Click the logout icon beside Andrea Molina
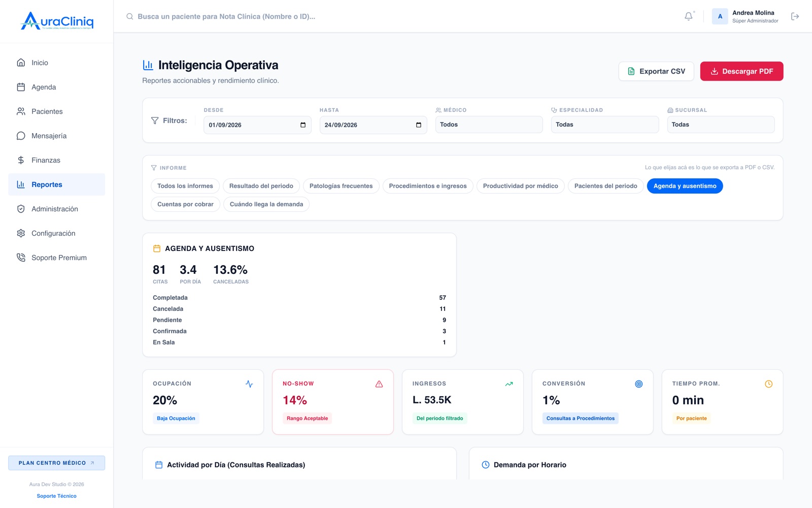The image size is (812, 508). click(x=795, y=16)
